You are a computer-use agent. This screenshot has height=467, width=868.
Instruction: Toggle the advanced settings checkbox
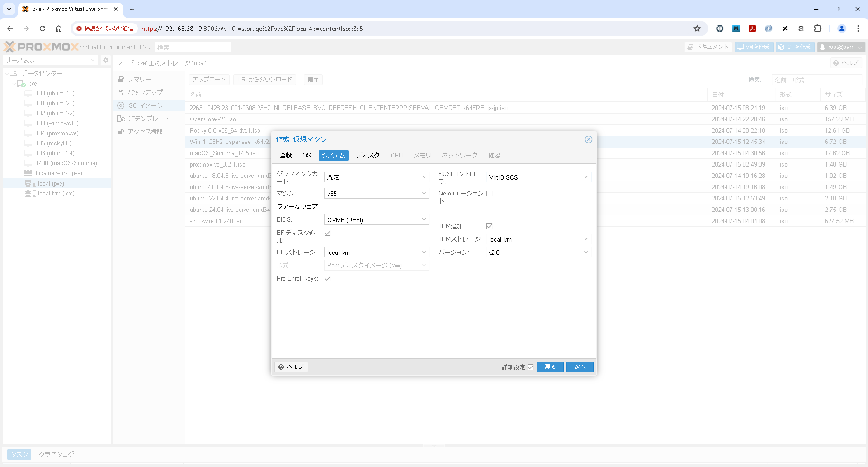point(530,367)
